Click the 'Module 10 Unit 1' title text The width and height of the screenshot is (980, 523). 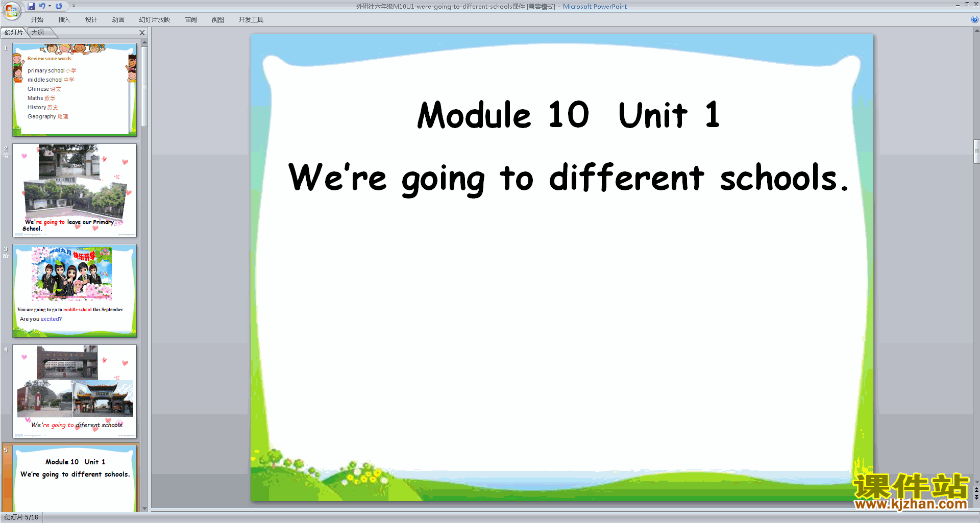568,115
